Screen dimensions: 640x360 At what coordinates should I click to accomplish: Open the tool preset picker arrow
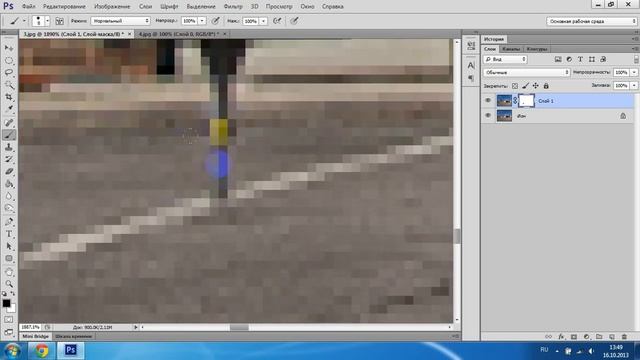pos(24,21)
